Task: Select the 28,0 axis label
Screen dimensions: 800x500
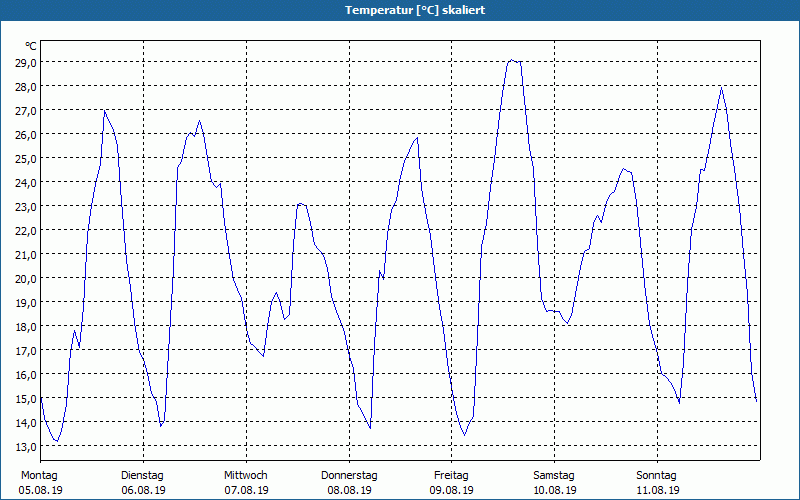Action: [26, 86]
